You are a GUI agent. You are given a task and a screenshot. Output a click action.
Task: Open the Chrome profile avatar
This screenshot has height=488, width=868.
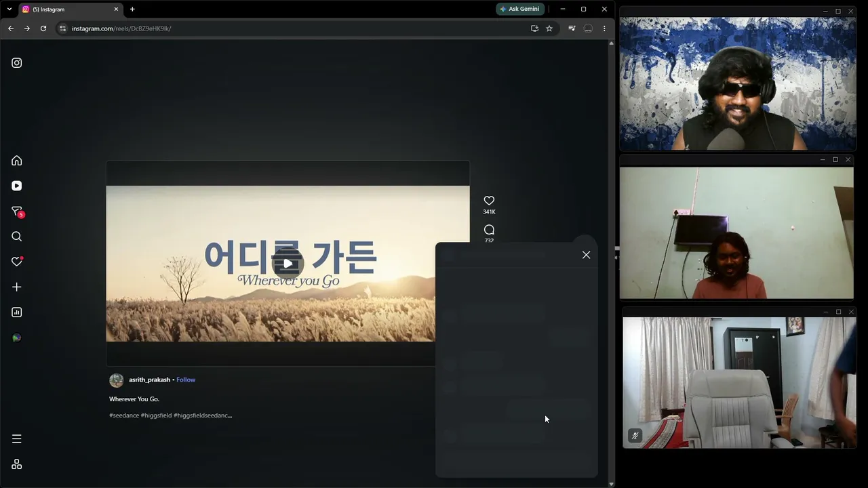tap(588, 28)
